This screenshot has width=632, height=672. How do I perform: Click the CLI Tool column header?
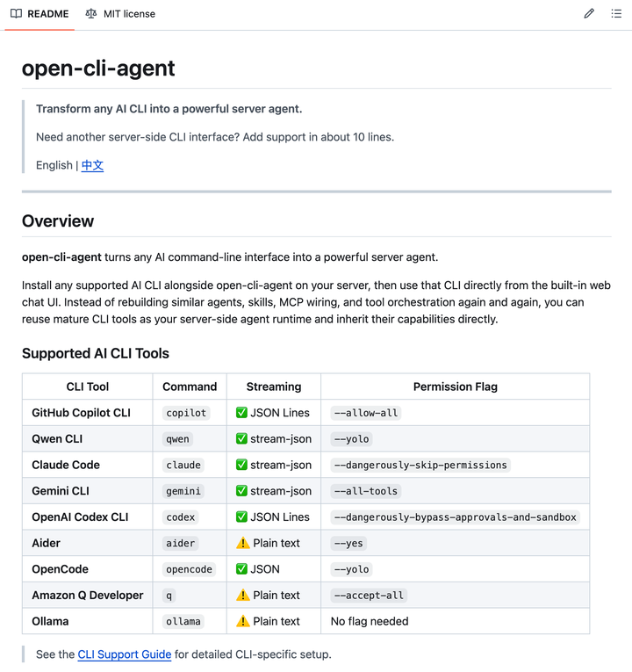click(88, 387)
